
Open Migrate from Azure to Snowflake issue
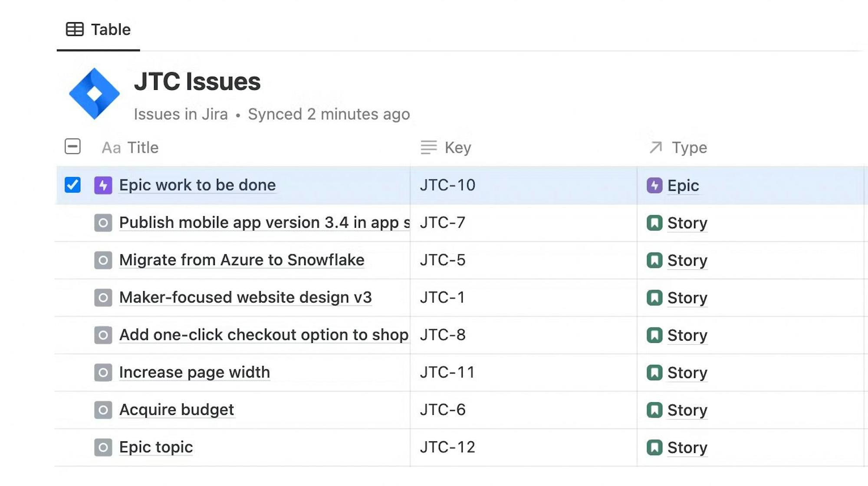[242, 260]
